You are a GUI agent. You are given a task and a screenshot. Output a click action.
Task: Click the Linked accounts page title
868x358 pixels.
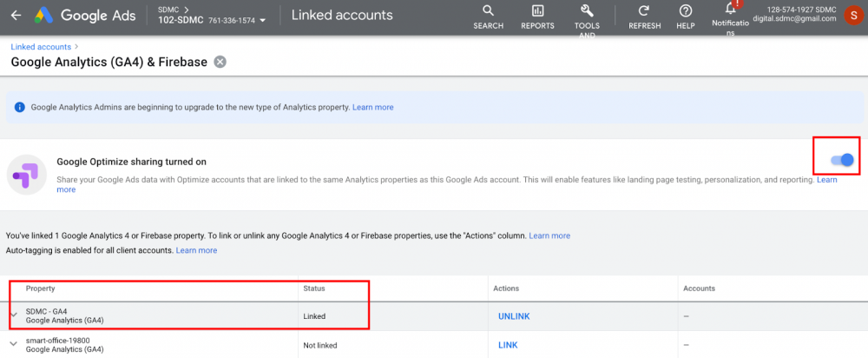[x=342, y=16]
